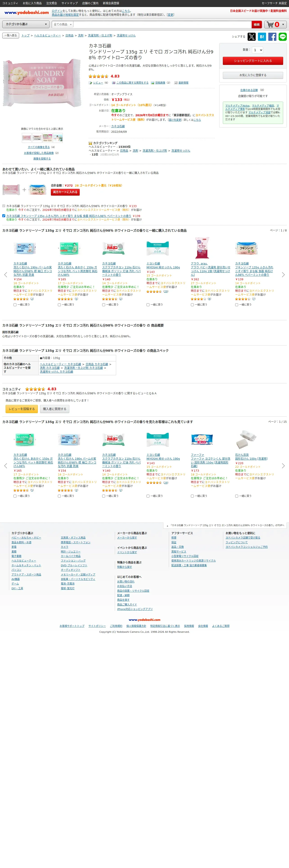Open 新規会員登録 in the top bar
The height and width of the screenshot is (868, 289).
pyautogui.click(x=111, y=3)
